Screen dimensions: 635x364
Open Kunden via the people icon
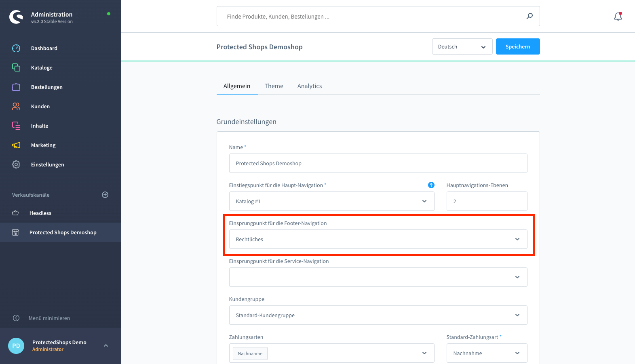click(16, 106)
